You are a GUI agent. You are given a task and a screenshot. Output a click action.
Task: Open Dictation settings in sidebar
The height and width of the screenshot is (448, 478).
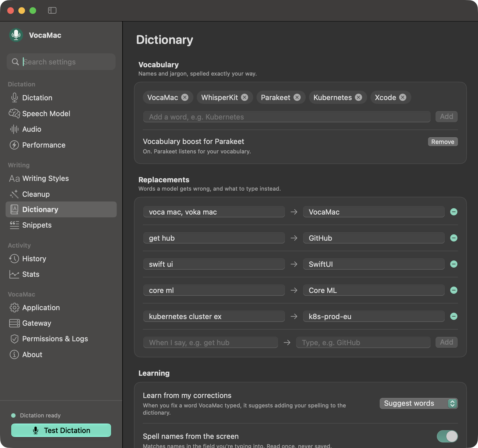click(61, 98)
